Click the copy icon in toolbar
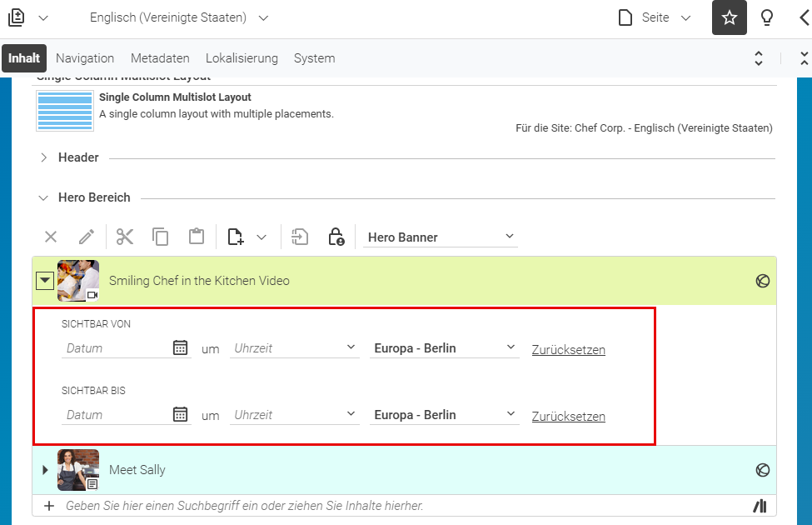 tap(161, 237)
